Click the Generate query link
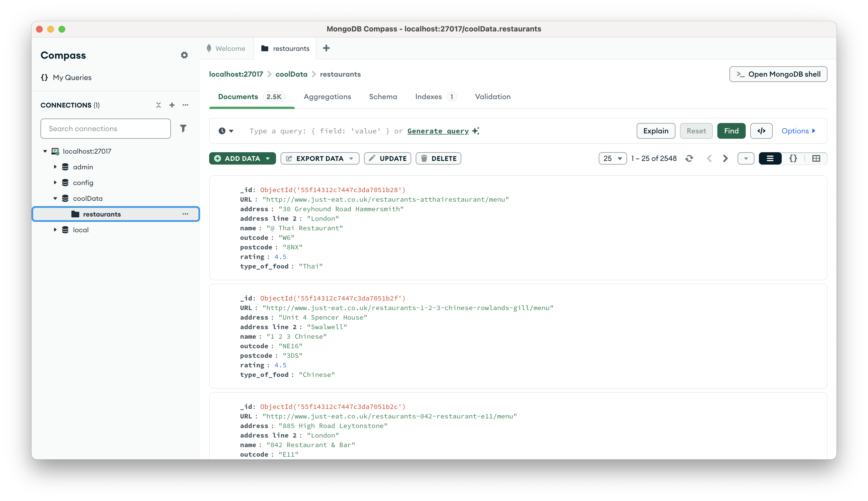Screen dimensions: 868x501 (x=438, y=131)
